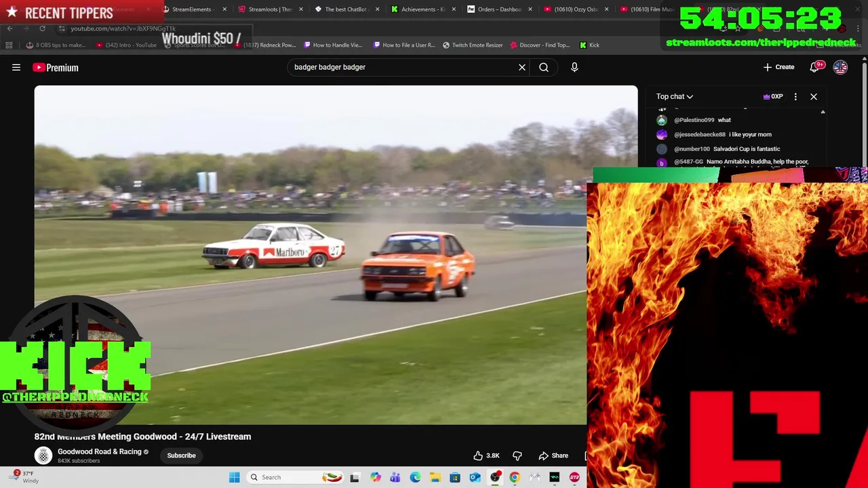Share the Goodwood video

(x=553, y=455)
